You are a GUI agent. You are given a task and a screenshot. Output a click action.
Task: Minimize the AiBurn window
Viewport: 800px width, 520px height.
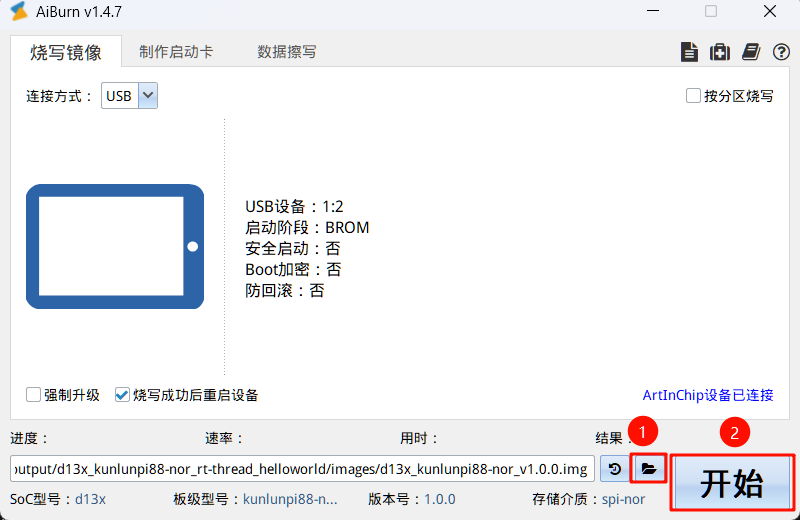[x=653, y=11]
